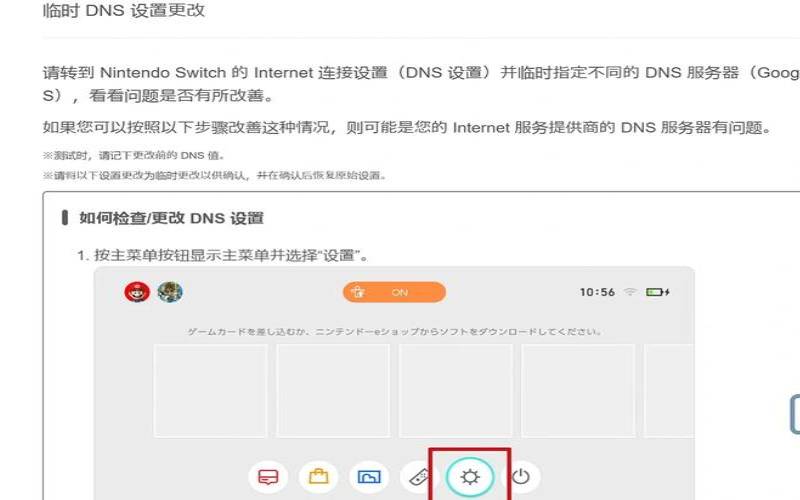Click the paragraph starting '如果您可以按照以下步骤'
800x500 pixels.
(x=408, y=127)
